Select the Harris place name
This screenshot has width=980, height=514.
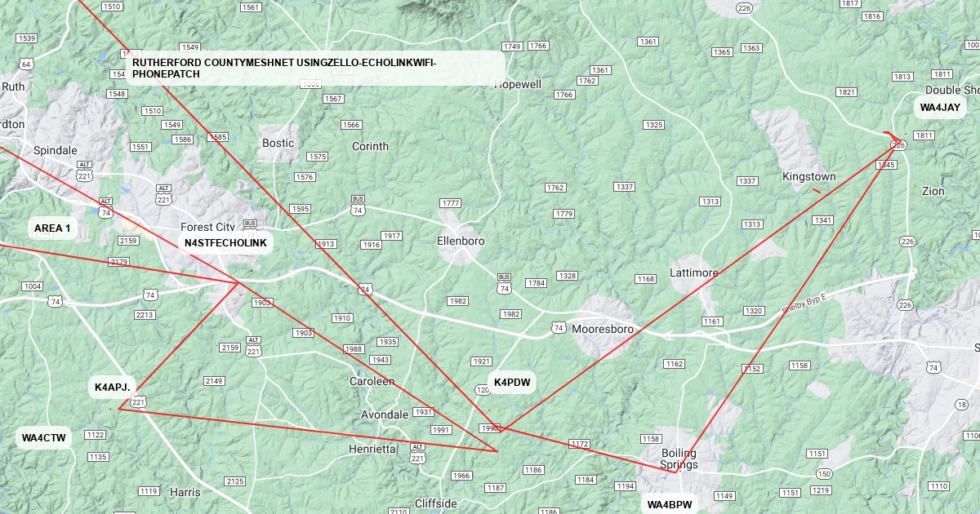coord(185,493)
